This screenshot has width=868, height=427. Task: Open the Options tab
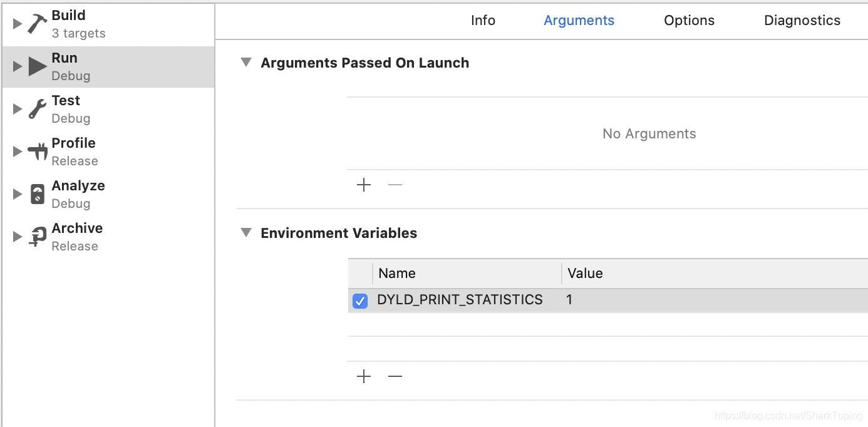tap(689, 21)
